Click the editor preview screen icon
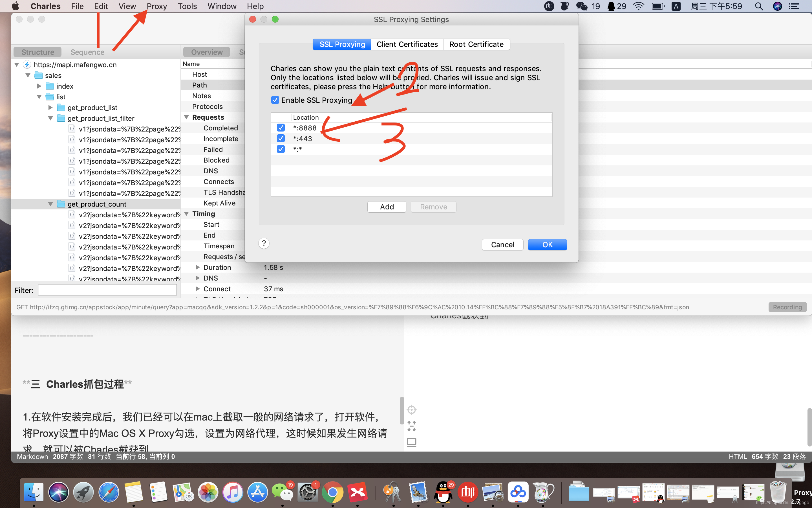Screen dimensions: 812x508 pyautogui.click(x=411, y=442)
